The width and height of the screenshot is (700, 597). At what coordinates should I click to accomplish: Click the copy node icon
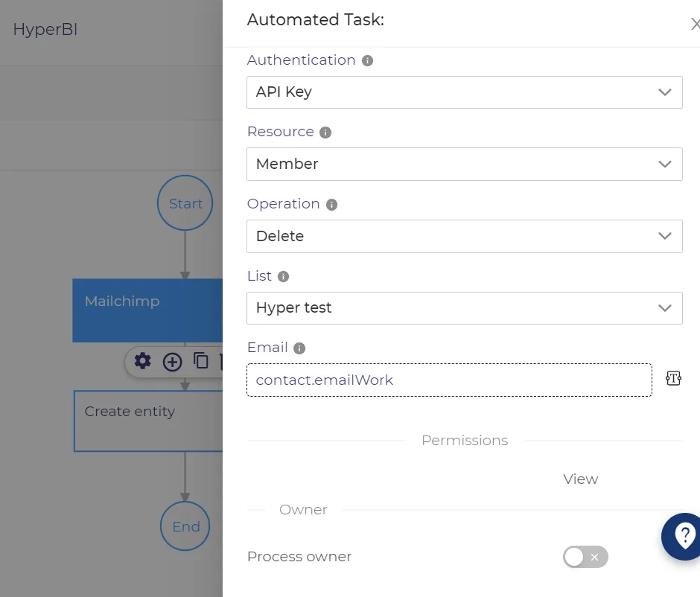click(201, 360)
